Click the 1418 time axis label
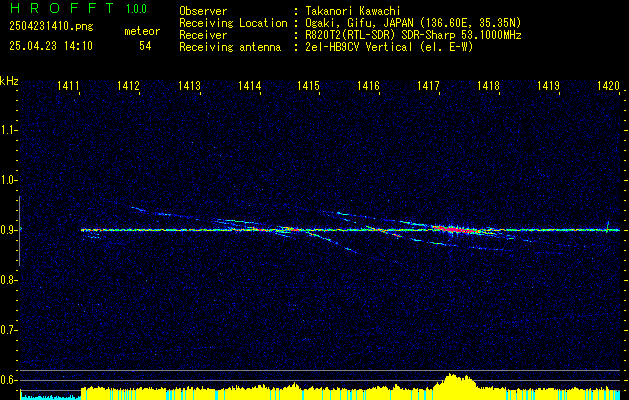629x400 pixels. [488, 85]
